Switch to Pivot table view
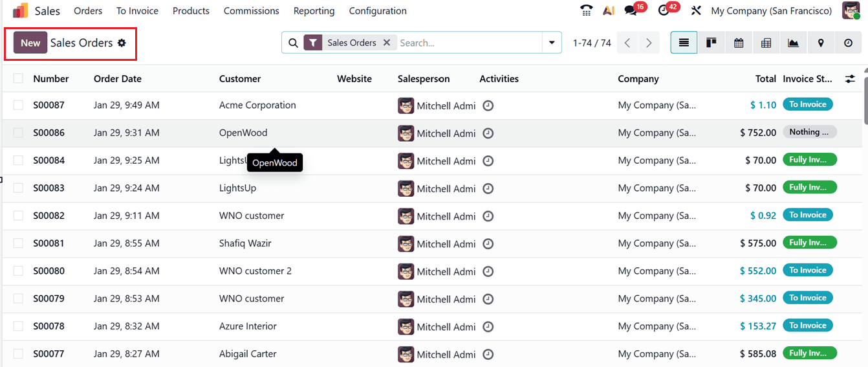868x367 pixels. pyautogui.click(x=766, y=43)
